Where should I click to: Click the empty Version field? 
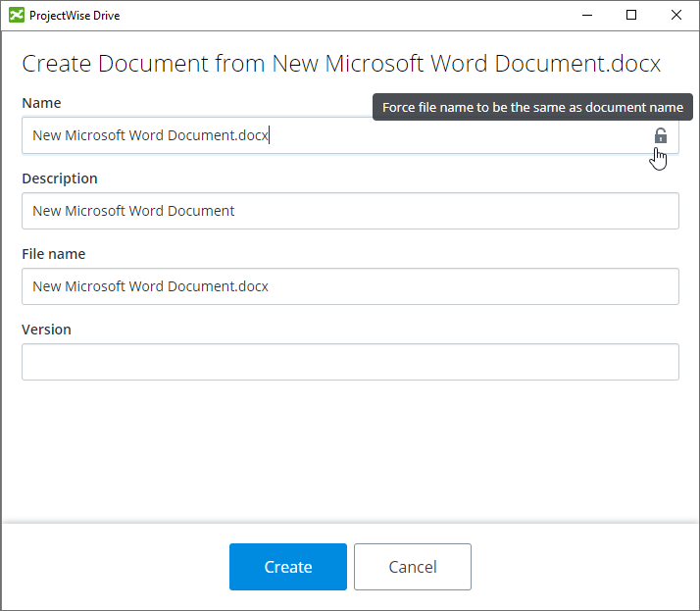350,362
